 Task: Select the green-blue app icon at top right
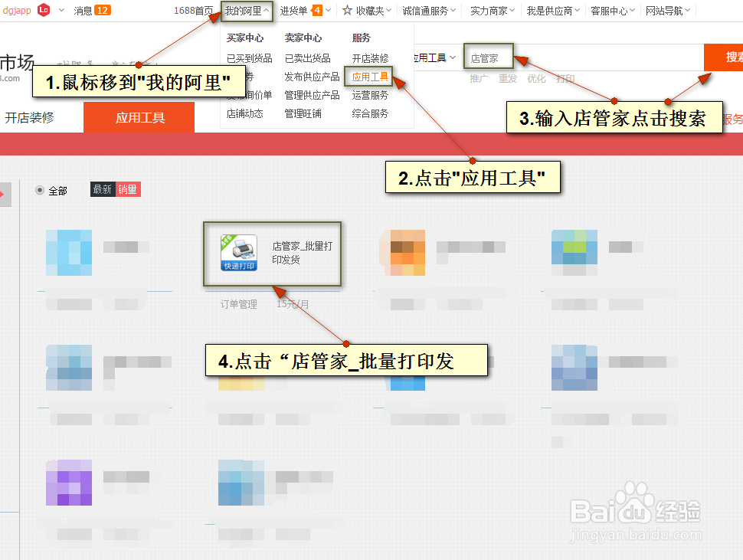[x=574, y=249]
